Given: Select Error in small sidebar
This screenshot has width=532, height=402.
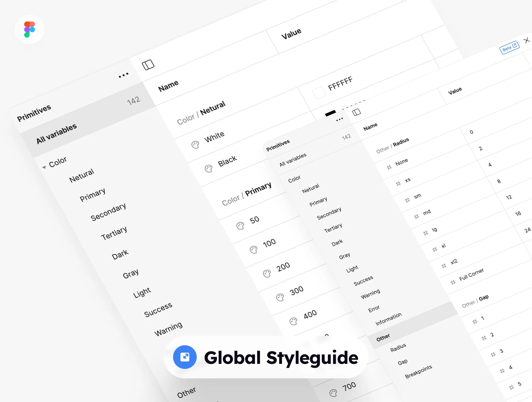Looking at the screenshot, I should click(374, 309).
